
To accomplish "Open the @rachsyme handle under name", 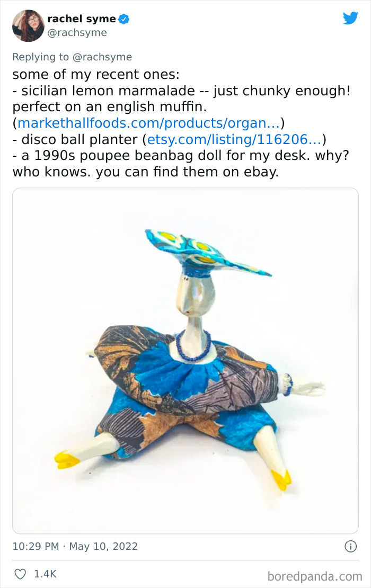I will [x=77, y=33].
